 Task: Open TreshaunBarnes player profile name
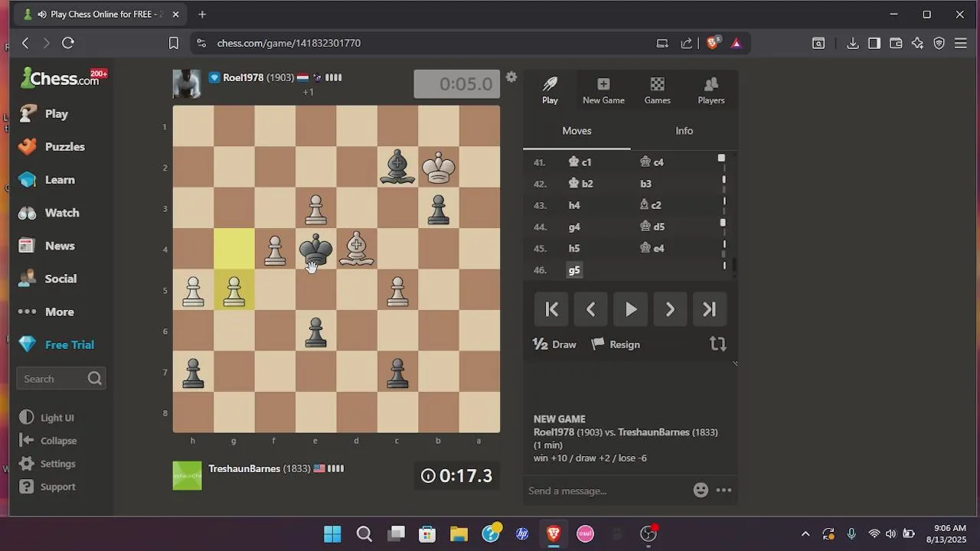244,468
